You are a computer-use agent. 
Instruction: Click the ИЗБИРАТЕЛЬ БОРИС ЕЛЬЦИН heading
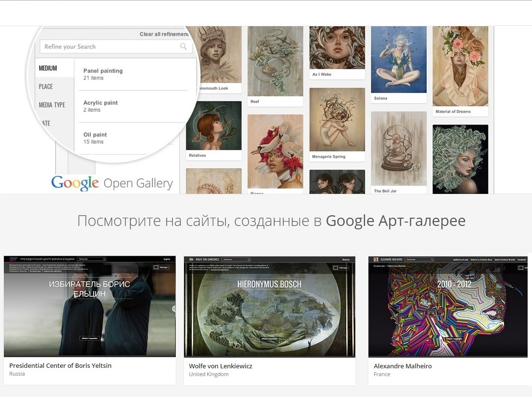(x=90, y=289)
